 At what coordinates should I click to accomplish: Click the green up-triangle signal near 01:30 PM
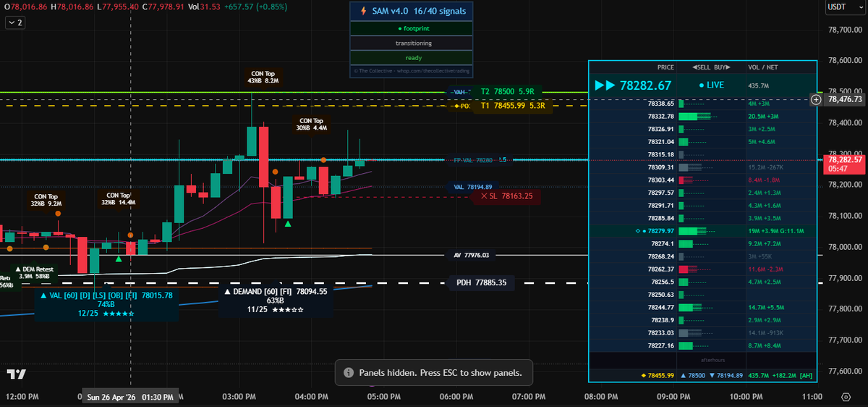click(x=119, y=258)
